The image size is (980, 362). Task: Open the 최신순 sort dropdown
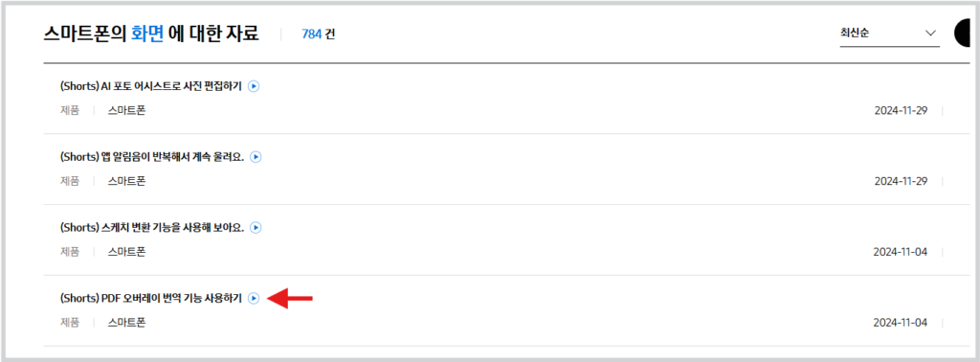pos(889,34)
